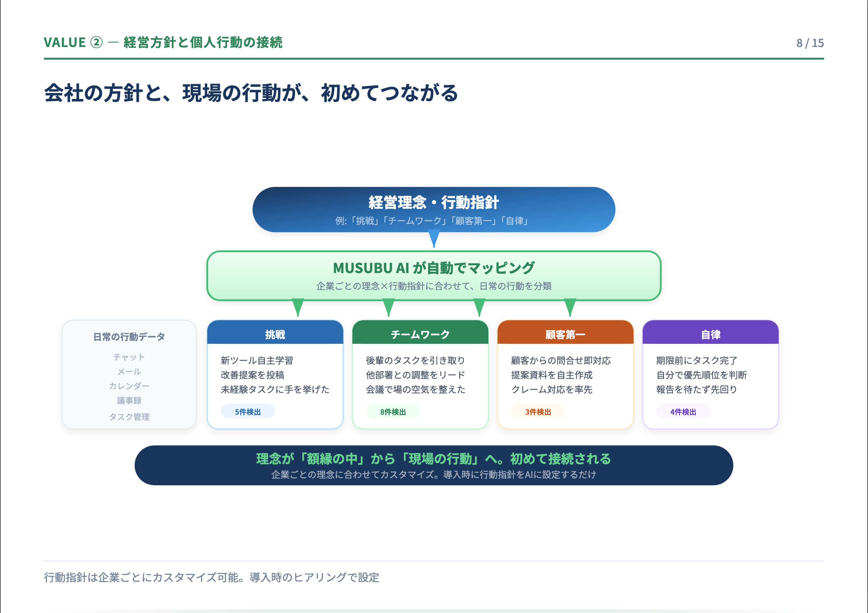Image resolution: width=868 pixels, height=613 pixels.
Task: Click タスク管理 in the data list
Action: coord(129,417)
